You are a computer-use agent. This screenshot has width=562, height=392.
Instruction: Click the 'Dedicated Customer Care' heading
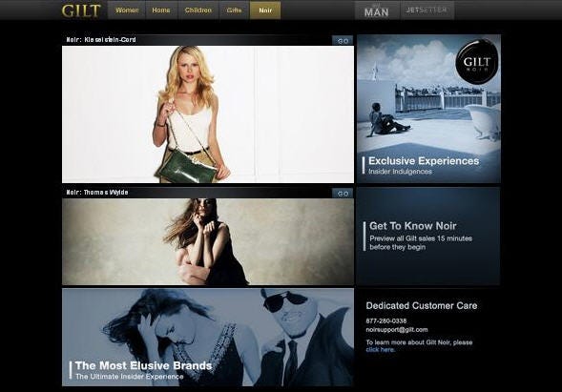pyautogui.click(x=422, y=305)
